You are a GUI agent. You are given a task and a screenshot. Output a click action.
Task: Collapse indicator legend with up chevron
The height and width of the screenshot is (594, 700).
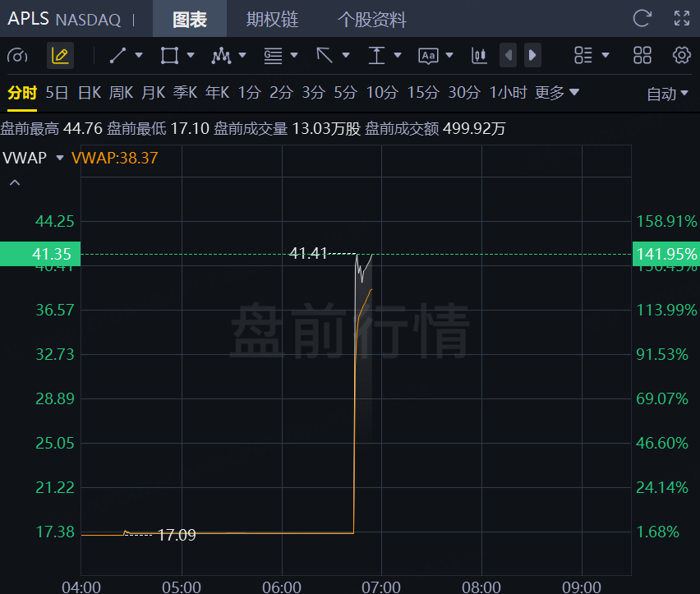point(15,182)
